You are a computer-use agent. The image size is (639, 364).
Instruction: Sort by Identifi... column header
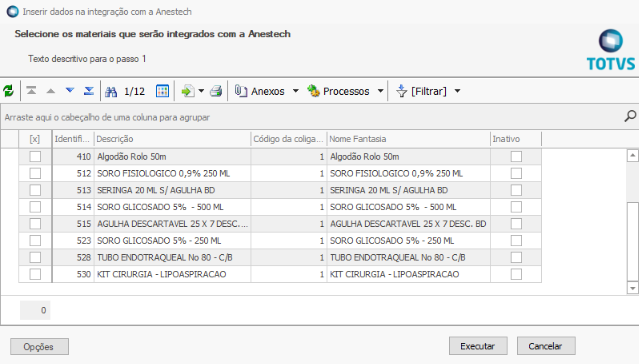(x=73, y=139)
